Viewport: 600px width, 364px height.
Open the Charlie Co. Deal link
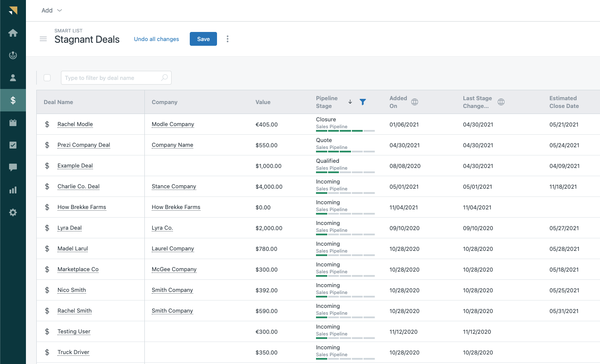[x=79, y=187]
